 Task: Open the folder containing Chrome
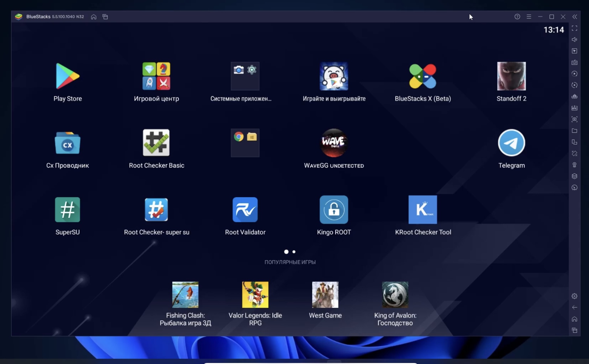point(245,143)
